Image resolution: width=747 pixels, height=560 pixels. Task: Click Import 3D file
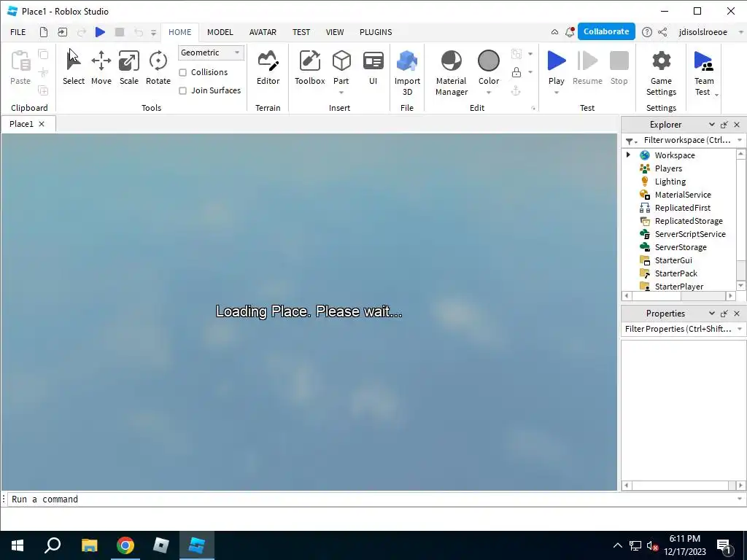point(407,73)
